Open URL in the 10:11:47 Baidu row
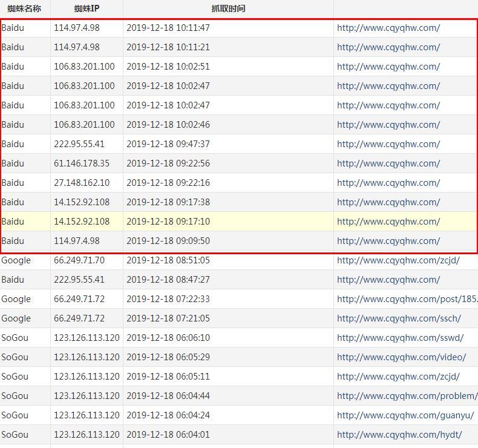 point(388,28)
